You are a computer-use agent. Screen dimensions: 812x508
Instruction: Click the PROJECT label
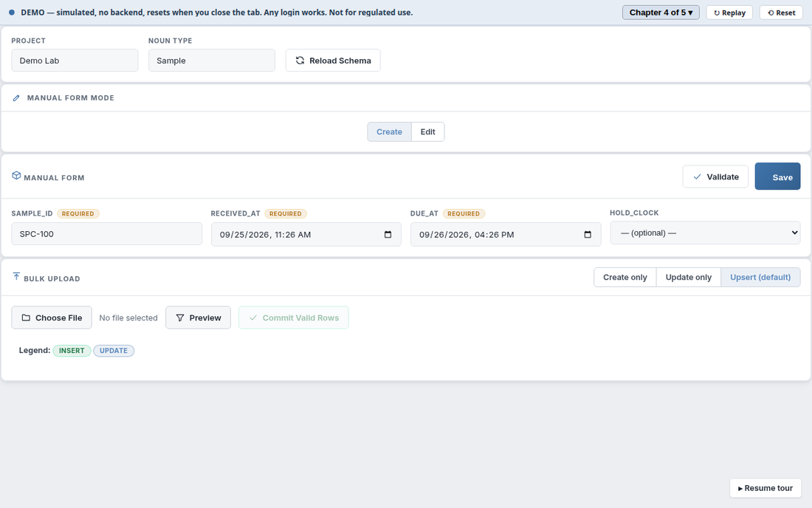[29, 41]
